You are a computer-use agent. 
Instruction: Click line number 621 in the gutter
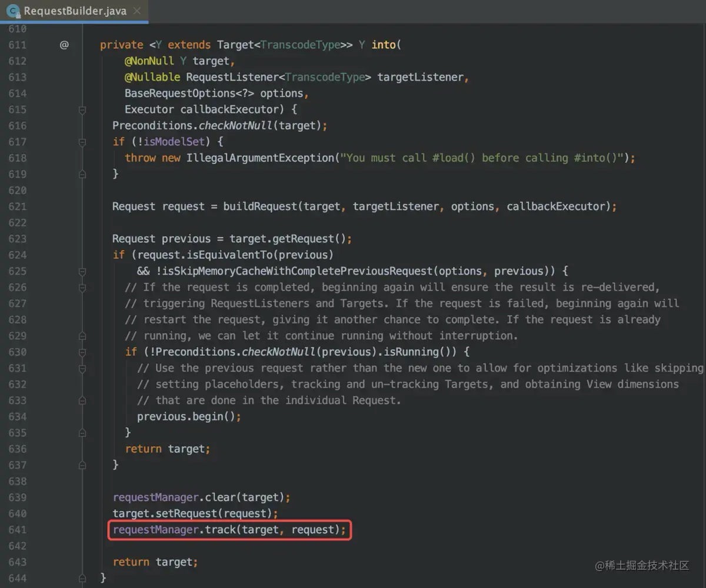click(x=18, y=206)
